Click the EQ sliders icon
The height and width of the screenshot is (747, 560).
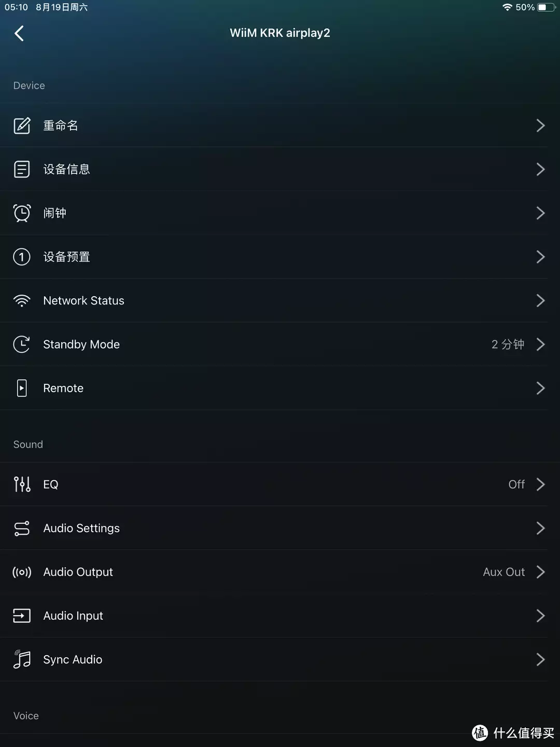[x=22, y=484]
